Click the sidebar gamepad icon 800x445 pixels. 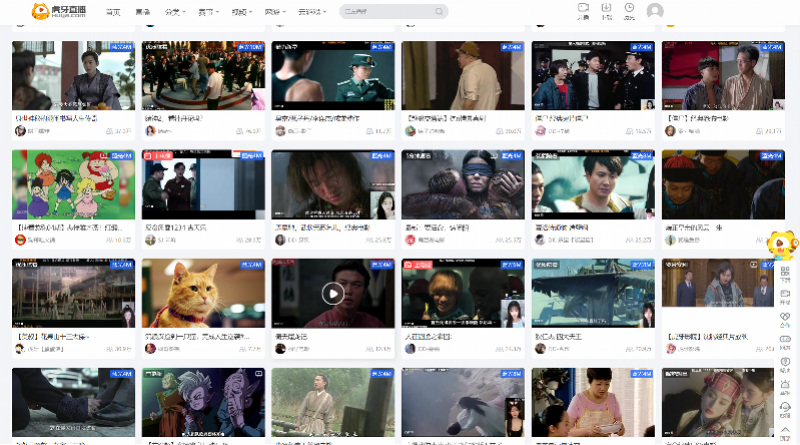coord(785,339)
